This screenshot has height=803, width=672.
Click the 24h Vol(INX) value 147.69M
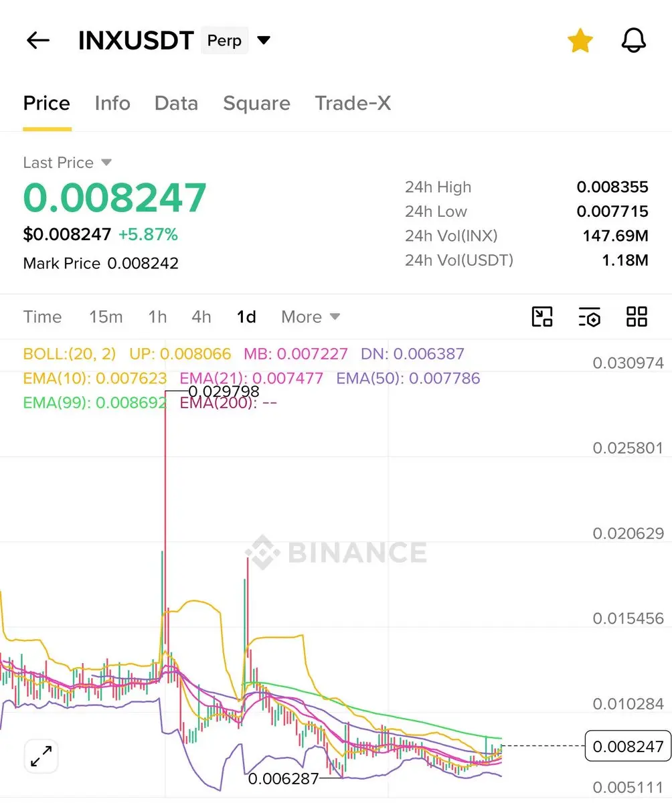pos(615,236)
